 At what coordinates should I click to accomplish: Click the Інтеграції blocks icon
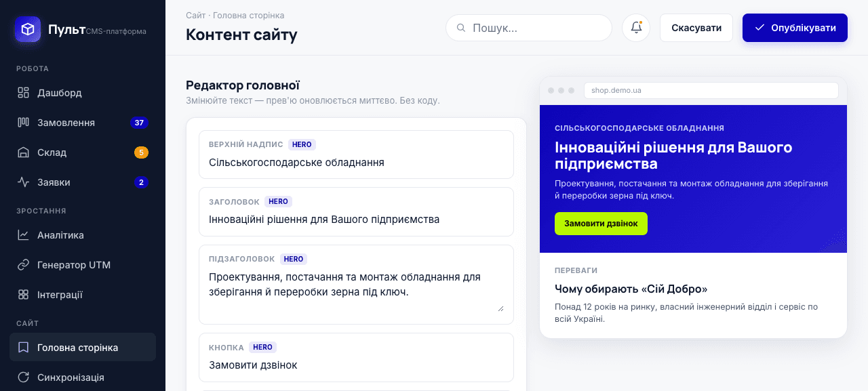tap(23, 295)
